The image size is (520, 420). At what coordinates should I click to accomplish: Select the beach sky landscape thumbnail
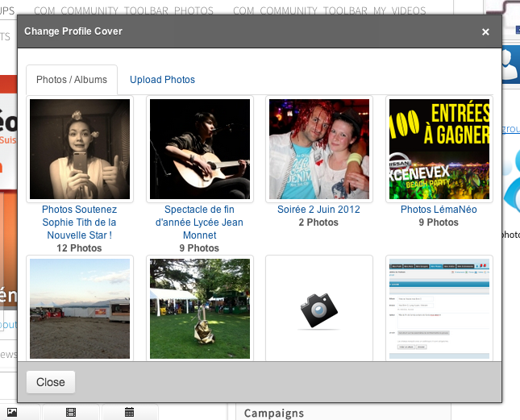79,309
